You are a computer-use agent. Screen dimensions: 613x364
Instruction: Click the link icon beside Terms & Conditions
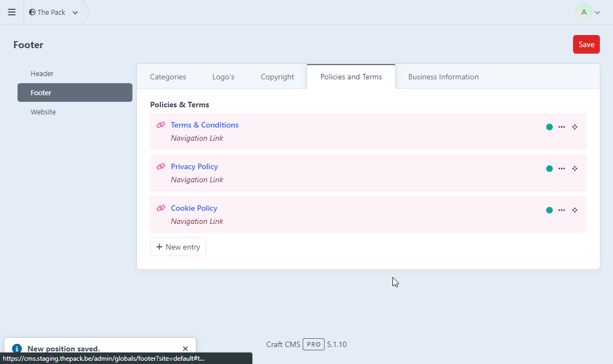(161, 125)
